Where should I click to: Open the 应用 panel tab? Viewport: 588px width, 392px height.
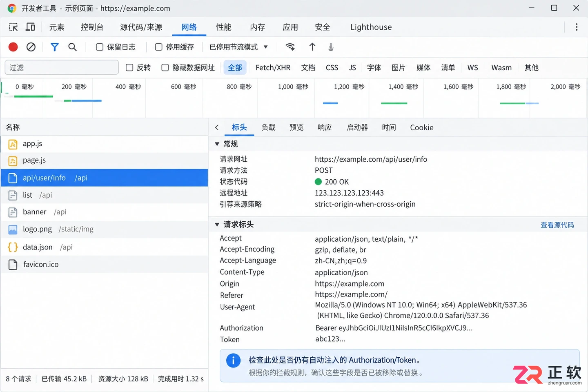290,27
